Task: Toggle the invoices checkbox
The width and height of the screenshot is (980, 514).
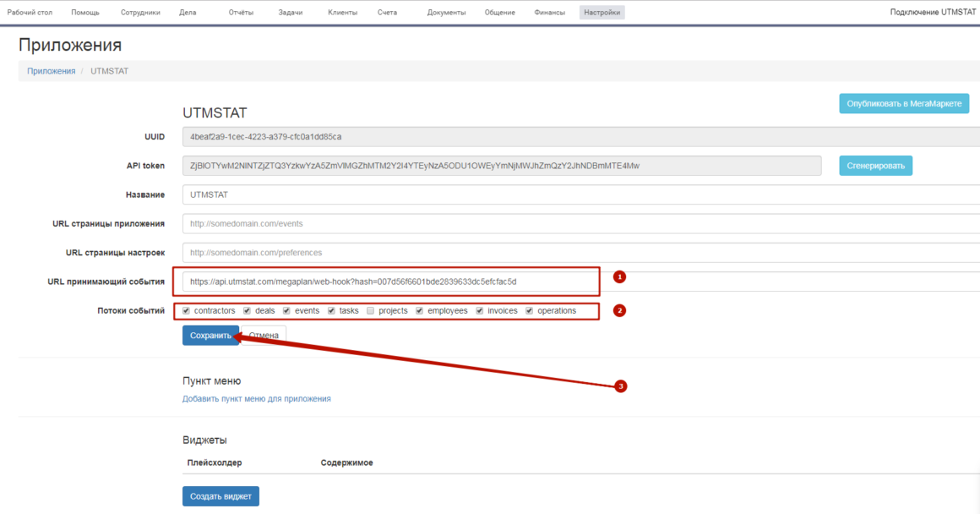Action: point(480,310)
